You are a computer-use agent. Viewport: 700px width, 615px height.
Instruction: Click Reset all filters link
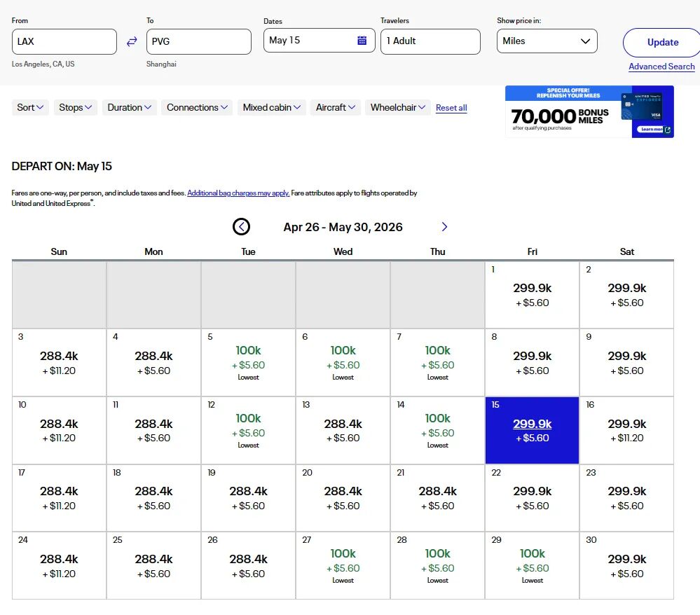451,108
